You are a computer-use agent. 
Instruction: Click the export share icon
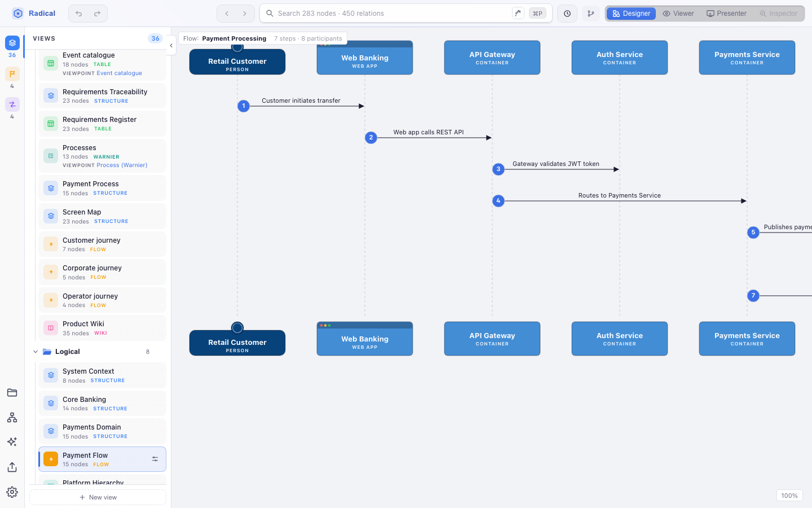point(12,467)
